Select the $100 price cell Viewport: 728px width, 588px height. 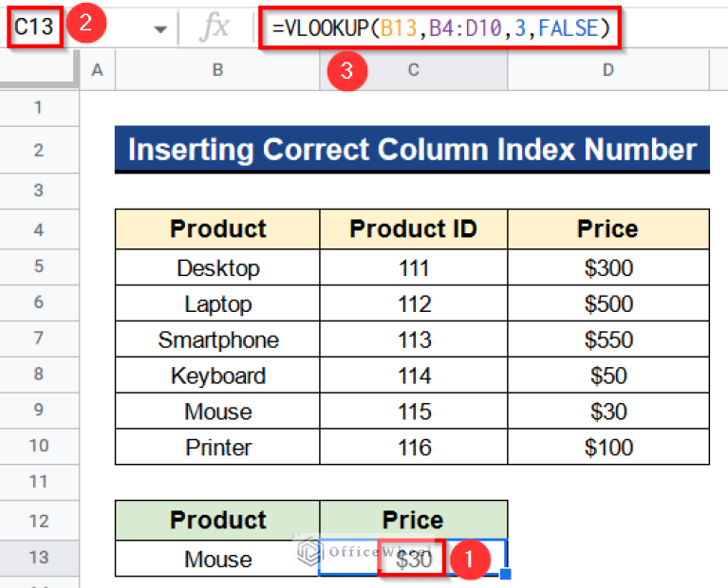click(607, 448)
